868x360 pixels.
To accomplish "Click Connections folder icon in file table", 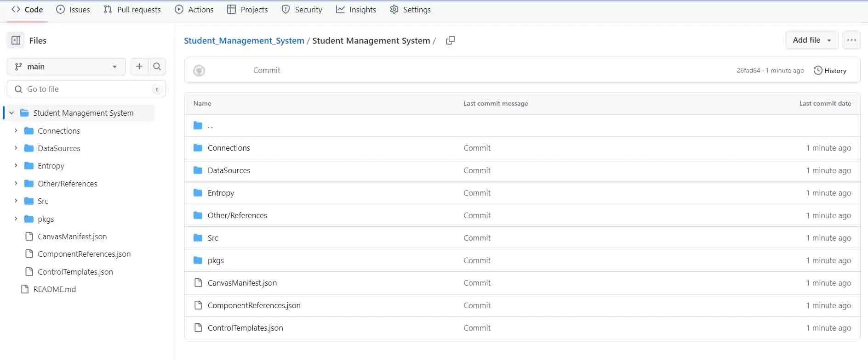I will click(x=198, y=148).
